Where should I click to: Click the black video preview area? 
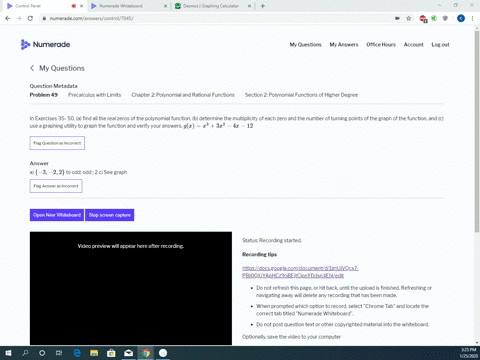click(131, 288)
